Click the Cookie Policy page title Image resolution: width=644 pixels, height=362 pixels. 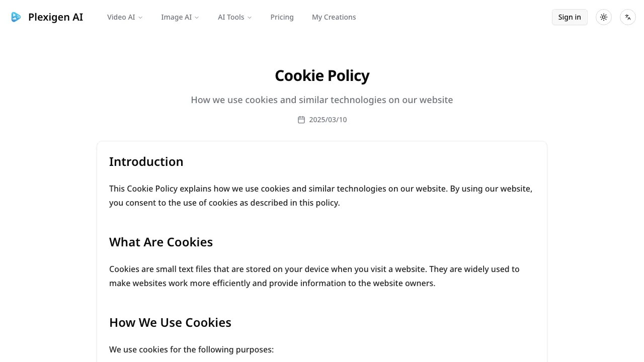coord(322,75)
